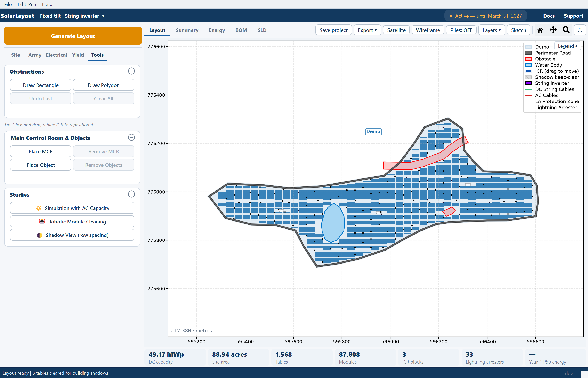Open Robotic Module Cleaning study

pos(72,222)
